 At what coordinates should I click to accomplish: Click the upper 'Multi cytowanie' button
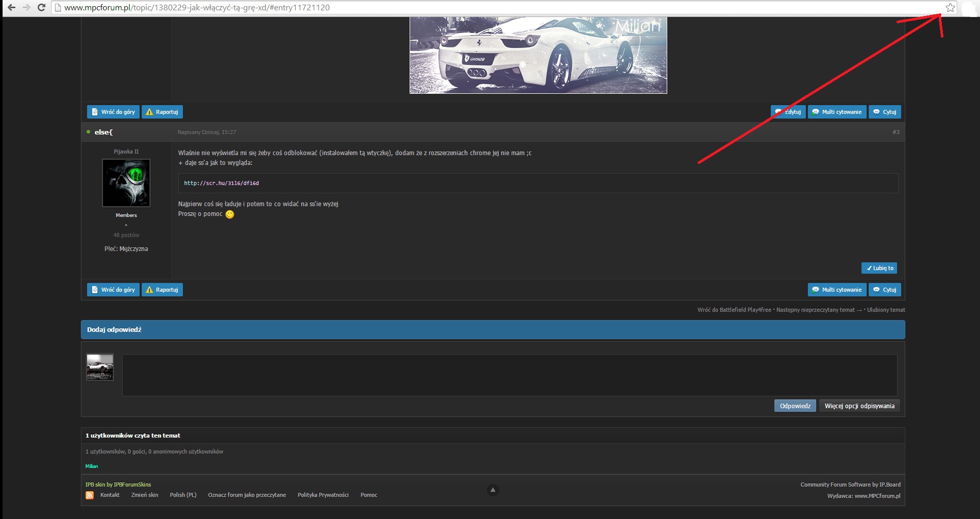click(x=837, y=112)
